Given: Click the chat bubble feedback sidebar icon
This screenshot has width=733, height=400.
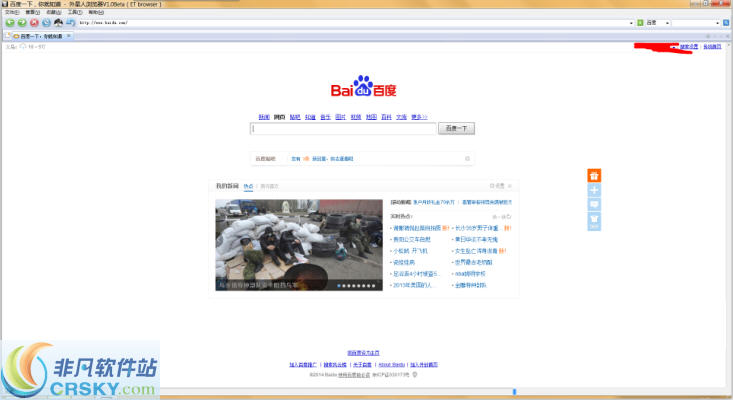Looking at the screenshot, I should pyautogui.click(x=594, y=204).
